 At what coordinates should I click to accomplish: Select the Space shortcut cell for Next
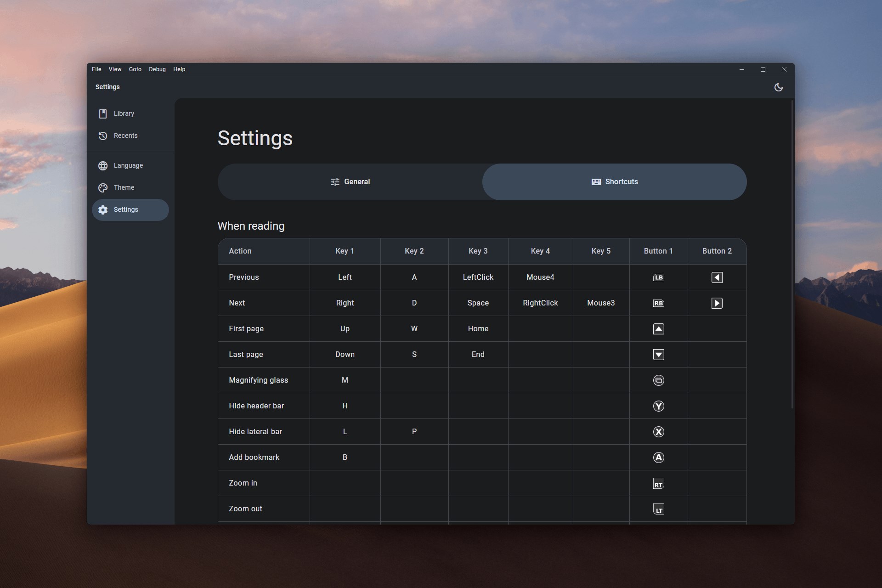(x=478, y=303)
